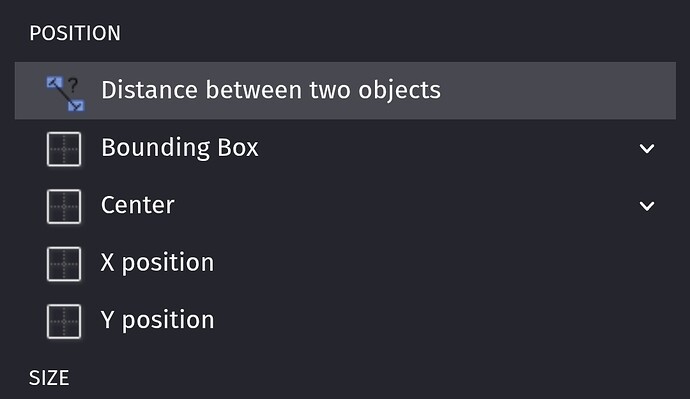Screen dimensions: 690x399
Task: Click blank space in Y position row
Action: [440, 321]
